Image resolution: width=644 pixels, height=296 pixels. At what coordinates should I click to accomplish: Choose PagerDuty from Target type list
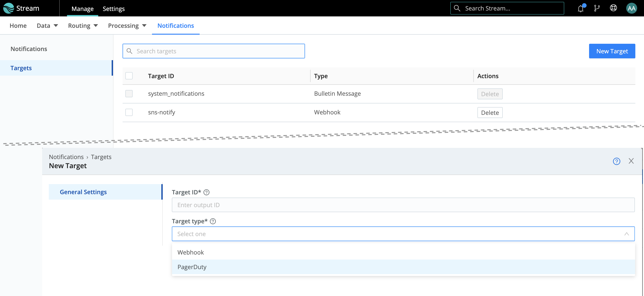click(403, 267)
